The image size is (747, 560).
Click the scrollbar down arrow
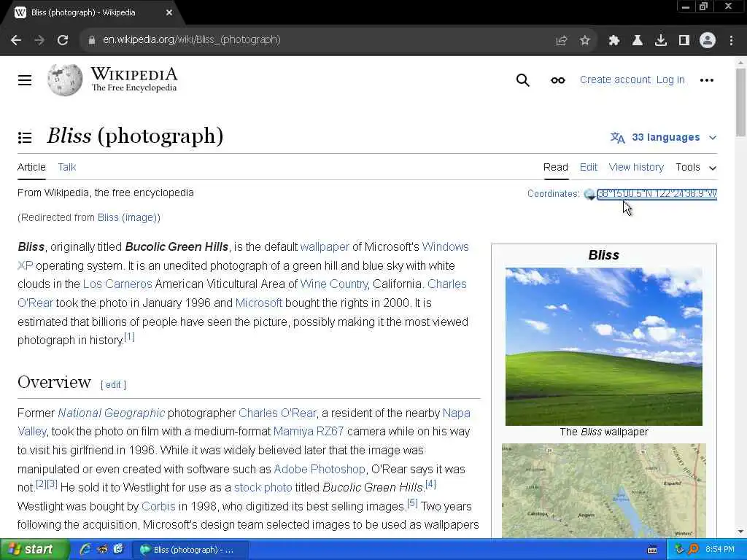[x=740, y=532]
